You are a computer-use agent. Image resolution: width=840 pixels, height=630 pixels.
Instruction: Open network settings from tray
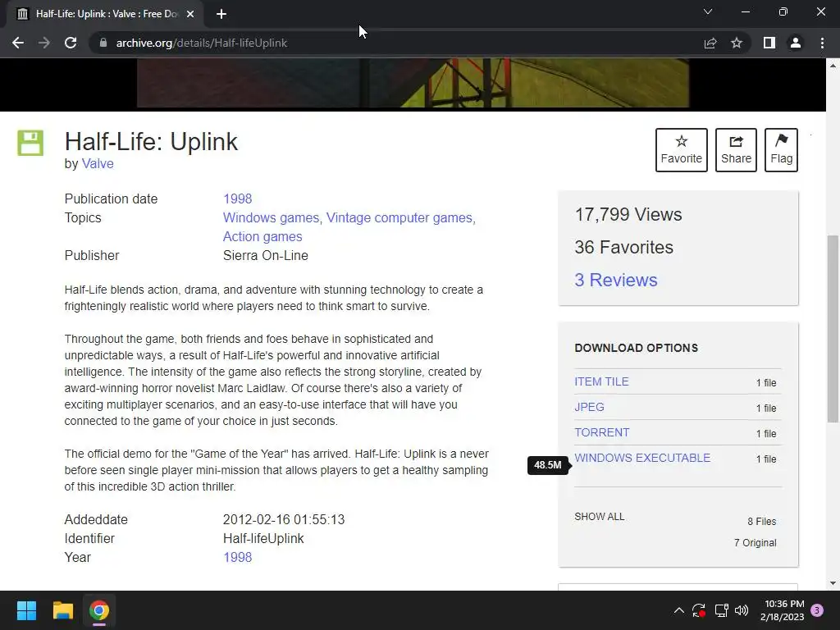click(x=721, y=610)
